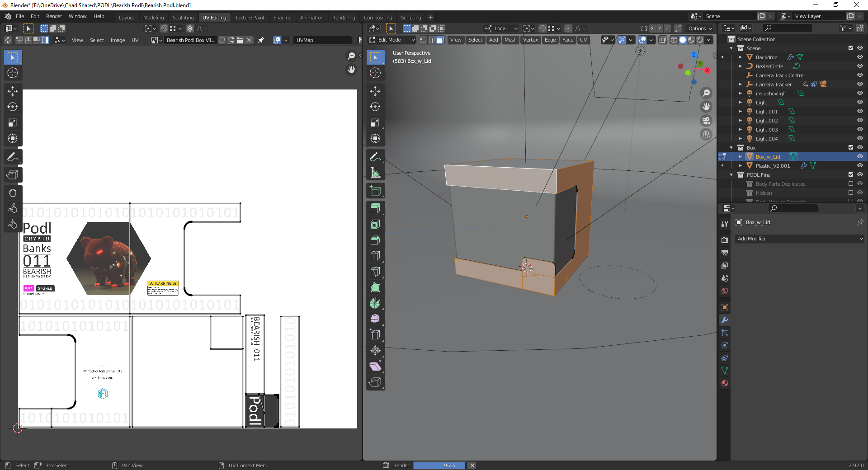Hide the Backdrop object in outliner
868x470 pixels.
click(860, 57)
